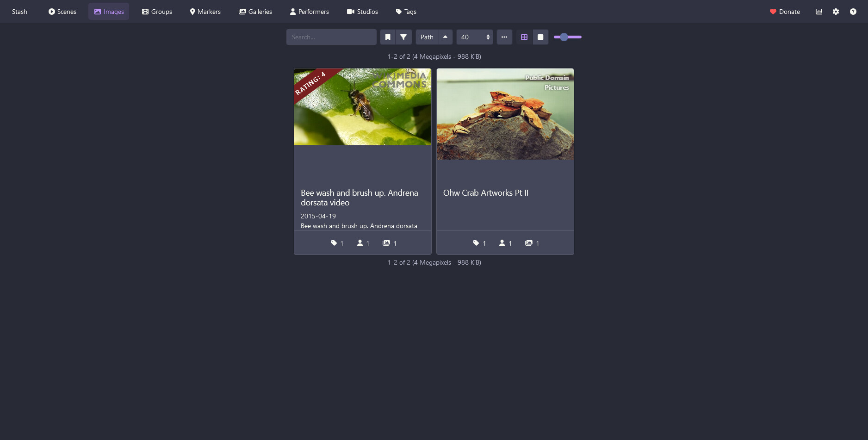868x440 pixels.
Task: Open the 40 items-per-page selector
Action: click(475, 37)
